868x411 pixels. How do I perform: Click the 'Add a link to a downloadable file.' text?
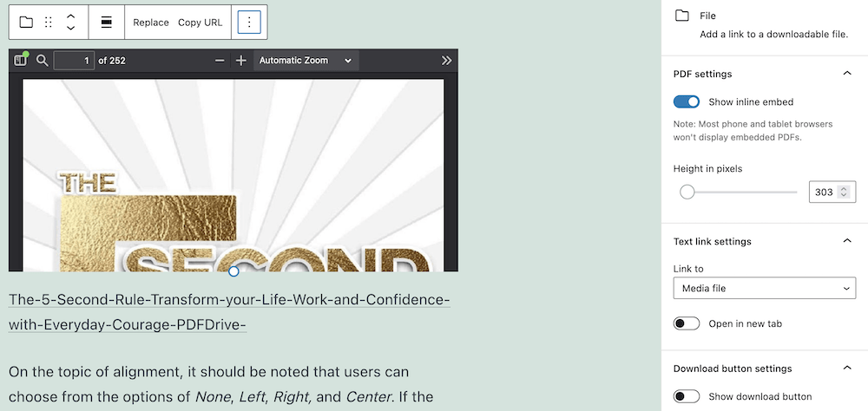click(x=773, y=35)
